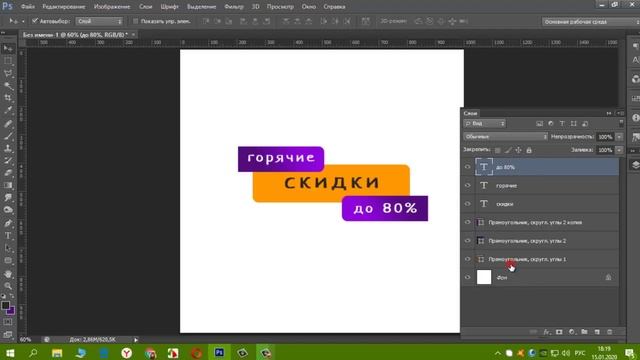This screenshot has height=360, width=640.
Task: Open the Windows Start button
Action: pos(10,353)
